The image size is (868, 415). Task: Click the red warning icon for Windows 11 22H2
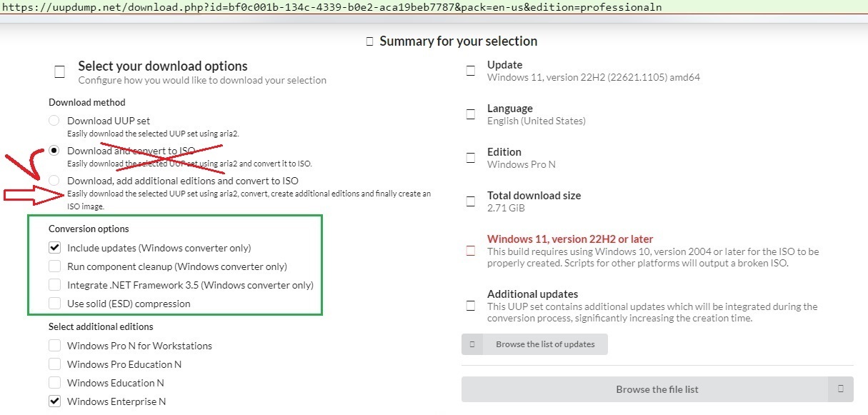point(470,251)
